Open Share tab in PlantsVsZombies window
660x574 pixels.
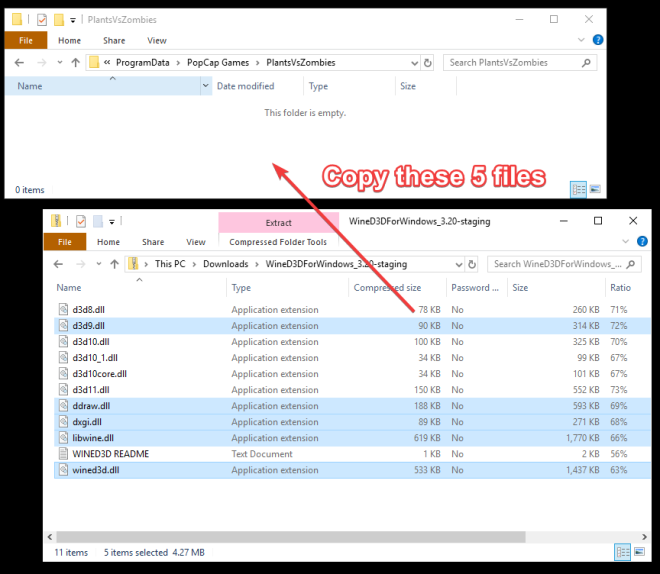[114, 40]
